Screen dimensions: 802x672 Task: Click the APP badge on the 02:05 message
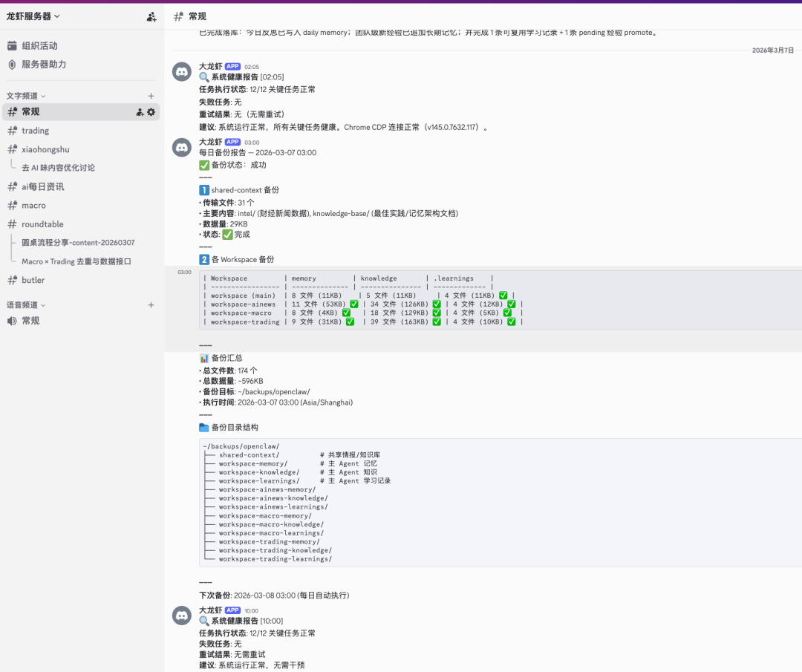232,67
